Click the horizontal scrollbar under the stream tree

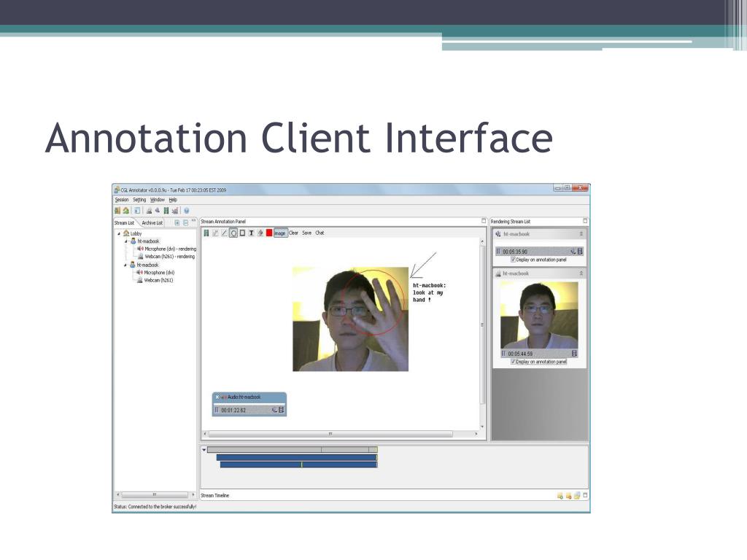click(x=155, y=495)
